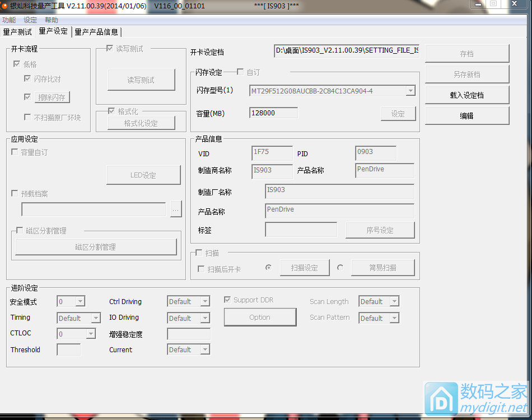Expand the 闪存型号 dropdown
This screenshot has width=532, height=420.
pyautogui.click(x=410, y=91)
